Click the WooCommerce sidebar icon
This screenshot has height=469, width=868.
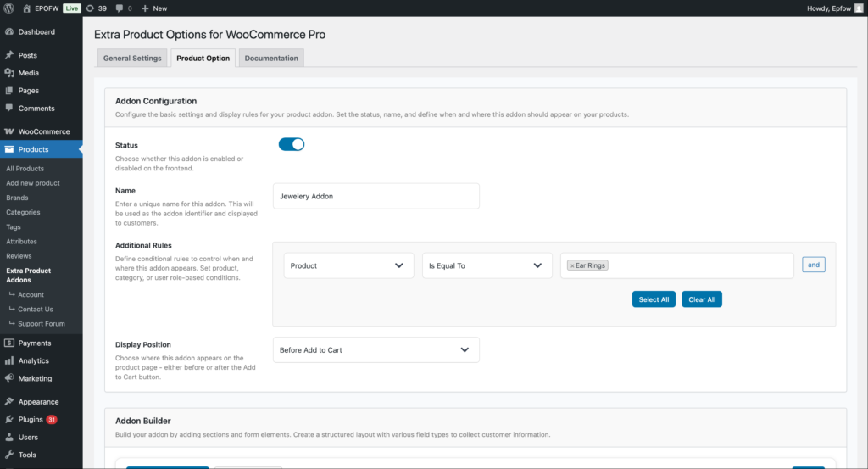click(x=9, y=131)
